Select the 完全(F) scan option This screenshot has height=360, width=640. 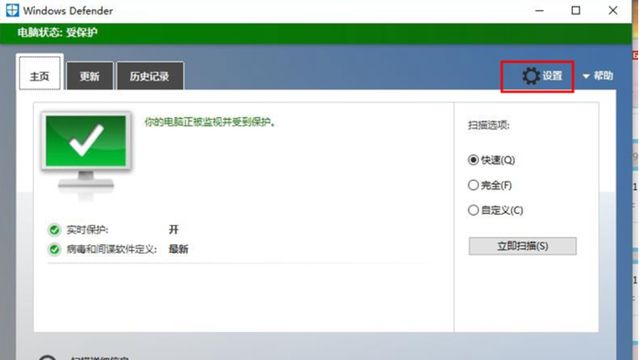(489, 185)
